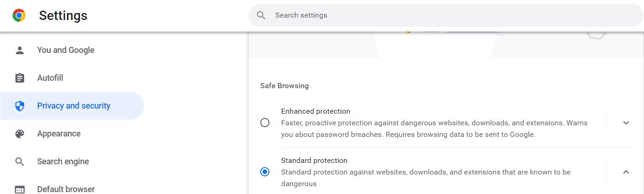644x194 pixels.
Task: Open the Appearance settings section
Action: (x=59, y=134)
